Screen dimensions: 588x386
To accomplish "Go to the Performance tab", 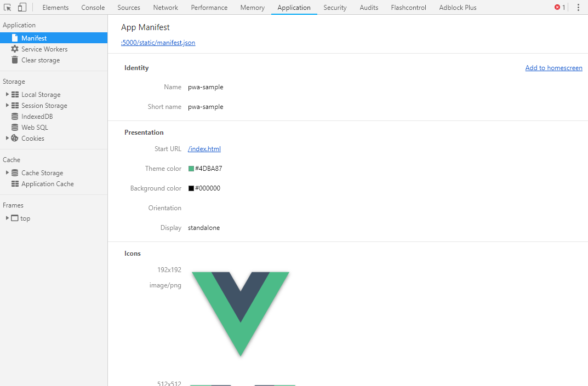I will click(x=209, y=8).
